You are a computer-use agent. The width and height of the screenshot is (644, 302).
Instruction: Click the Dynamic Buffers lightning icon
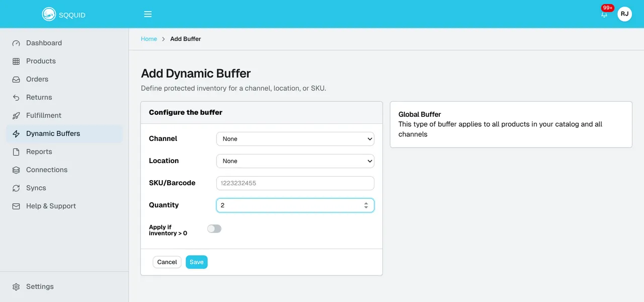[16, 134]
